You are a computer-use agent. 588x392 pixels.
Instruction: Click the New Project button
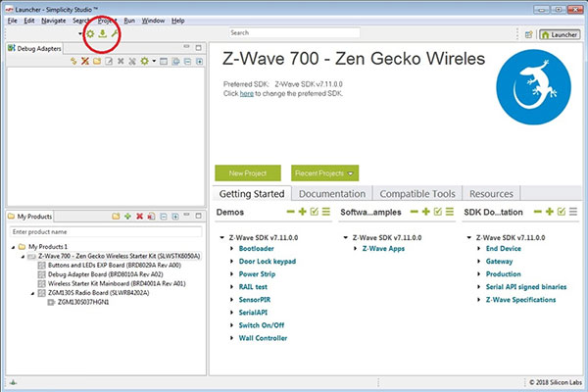[249, 172]
